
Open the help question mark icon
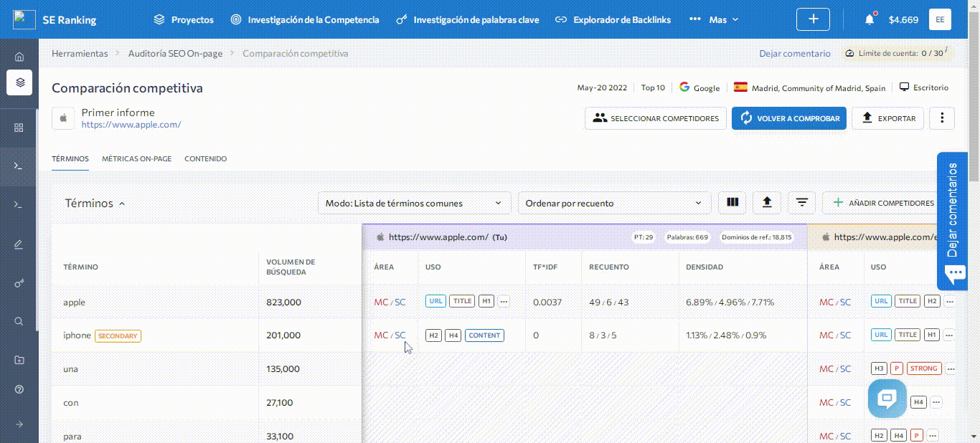[19, 389]
